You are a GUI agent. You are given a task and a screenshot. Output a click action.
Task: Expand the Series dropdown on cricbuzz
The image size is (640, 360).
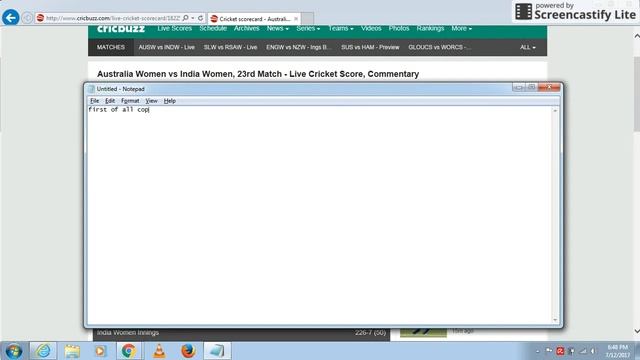point(308,29)
